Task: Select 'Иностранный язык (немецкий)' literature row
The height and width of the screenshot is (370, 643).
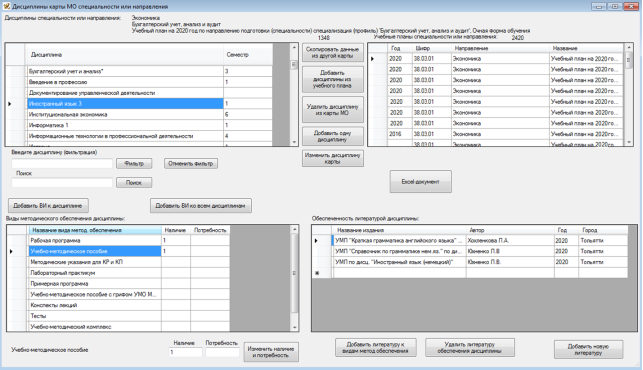Action: point(470,262)
